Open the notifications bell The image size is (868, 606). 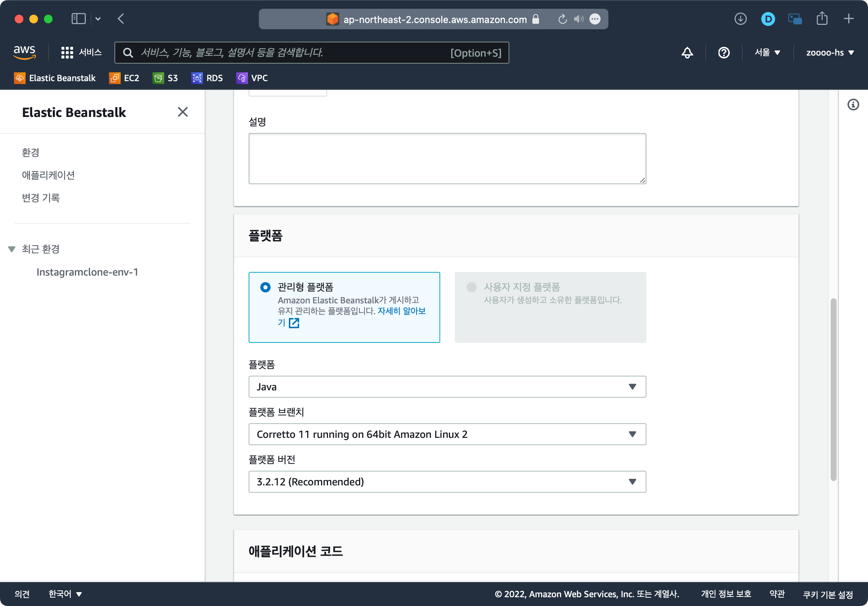tap(687, 53)
